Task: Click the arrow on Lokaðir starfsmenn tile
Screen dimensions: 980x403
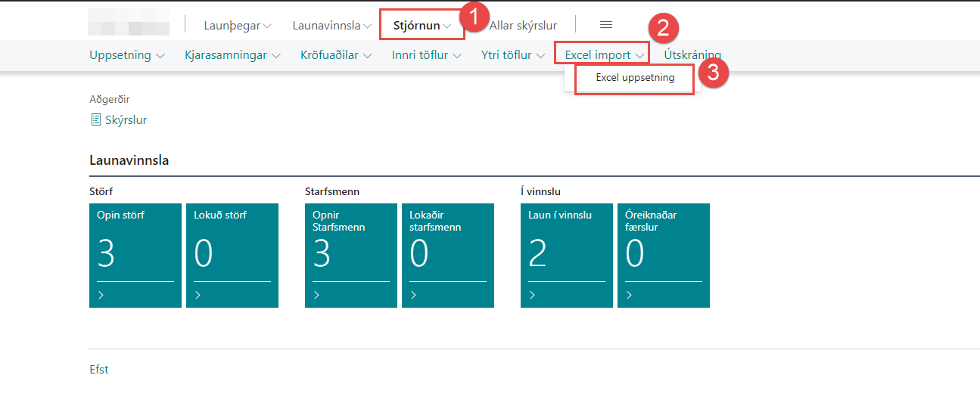Action: coord(413,295)
